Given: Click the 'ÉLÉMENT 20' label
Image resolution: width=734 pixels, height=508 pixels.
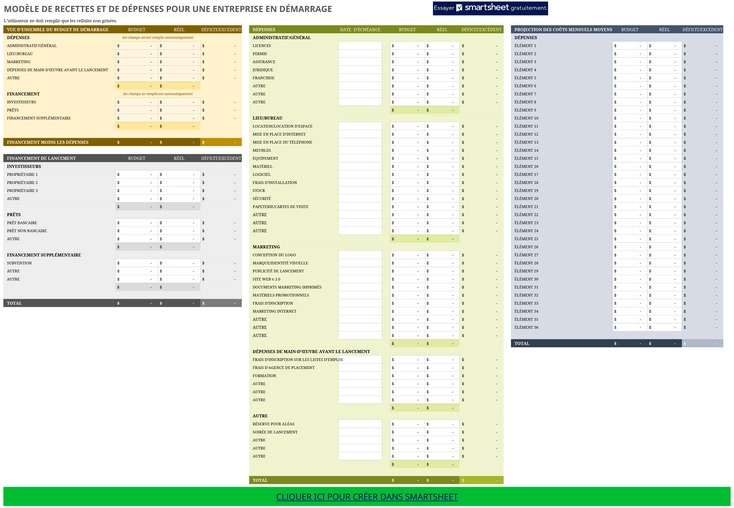Looking at the screenshot, I should [526, 199].
